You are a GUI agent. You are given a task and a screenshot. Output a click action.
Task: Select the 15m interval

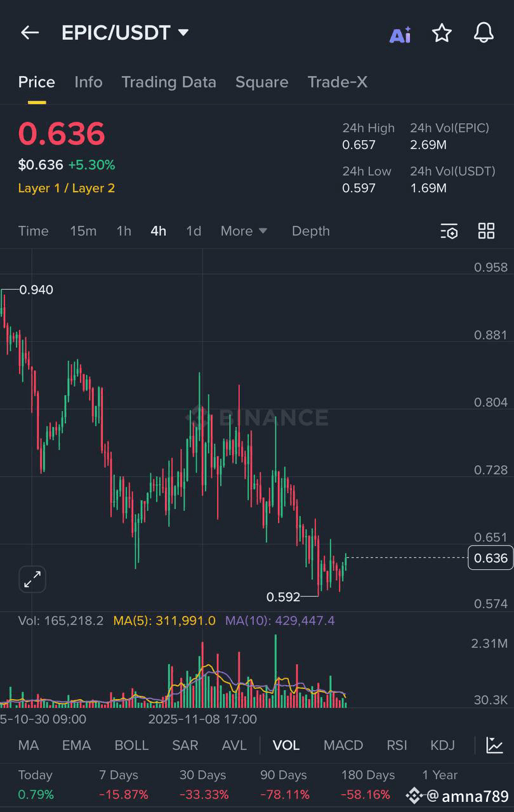click(x=83, y=231)
